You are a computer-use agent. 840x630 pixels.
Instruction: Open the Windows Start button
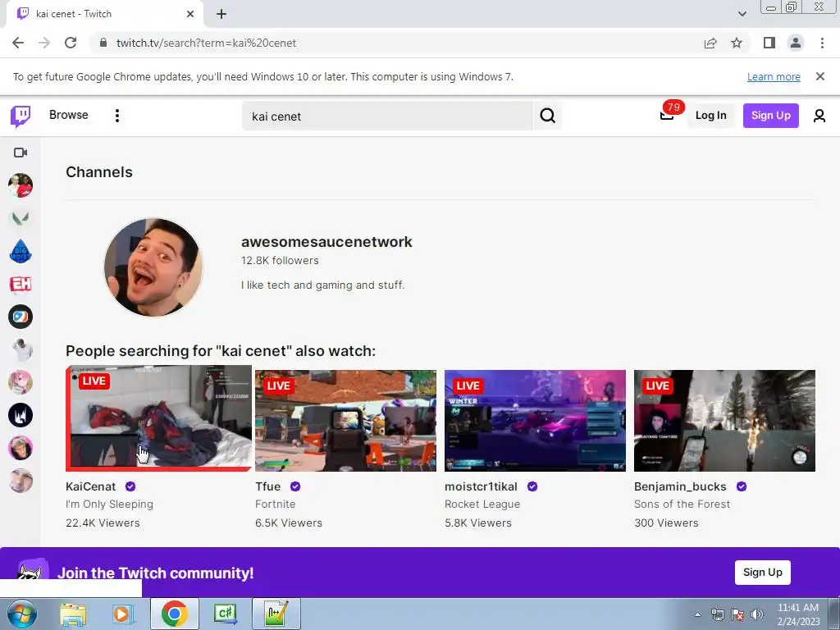point(22,614)
